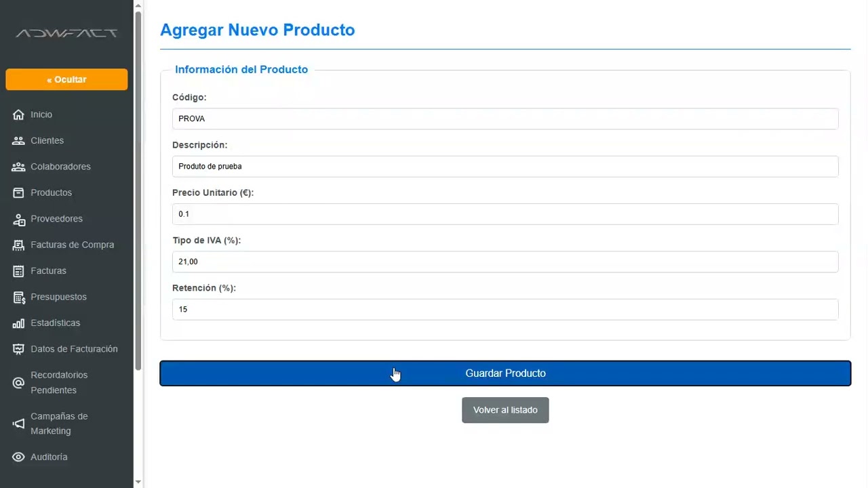Click the ADWFACT logo

click(66, 33)
